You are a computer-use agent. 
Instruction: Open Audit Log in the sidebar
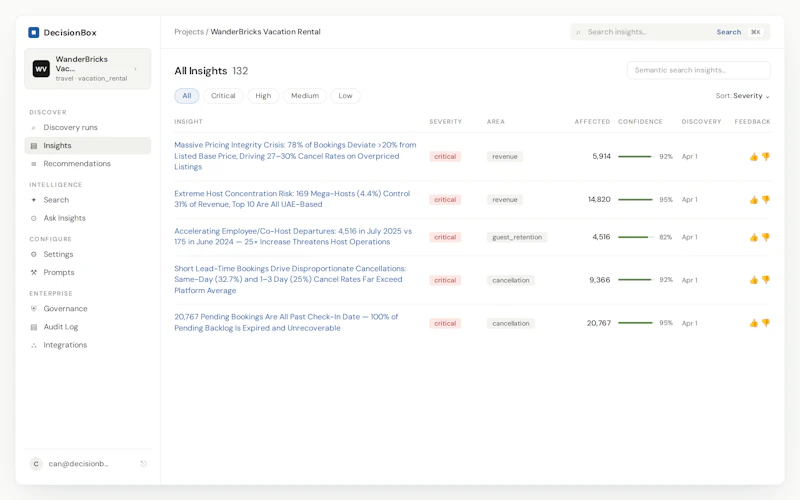click(88, 327)
